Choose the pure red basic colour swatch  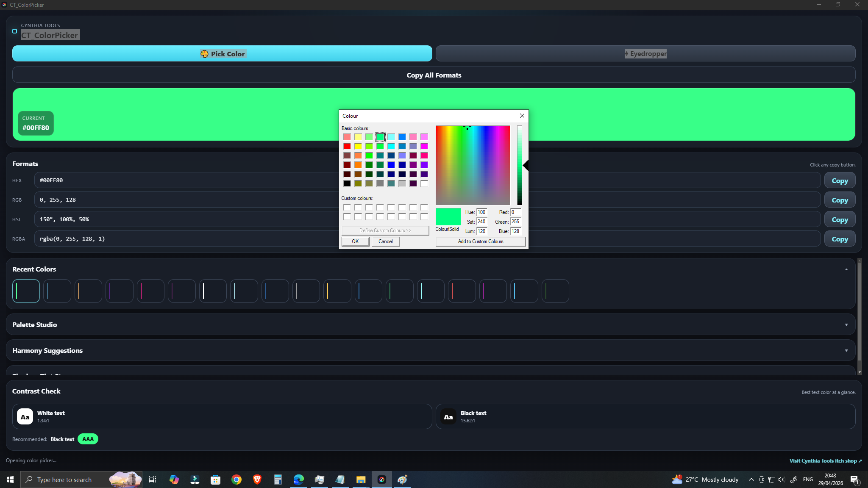347,146
